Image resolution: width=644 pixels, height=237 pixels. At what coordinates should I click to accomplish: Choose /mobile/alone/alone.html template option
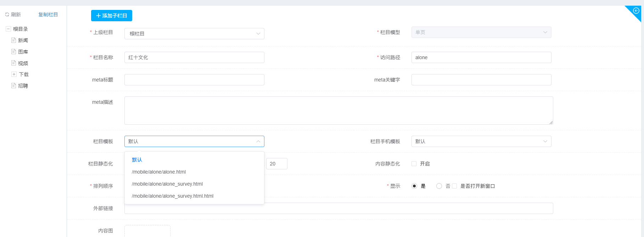(159, 172)
